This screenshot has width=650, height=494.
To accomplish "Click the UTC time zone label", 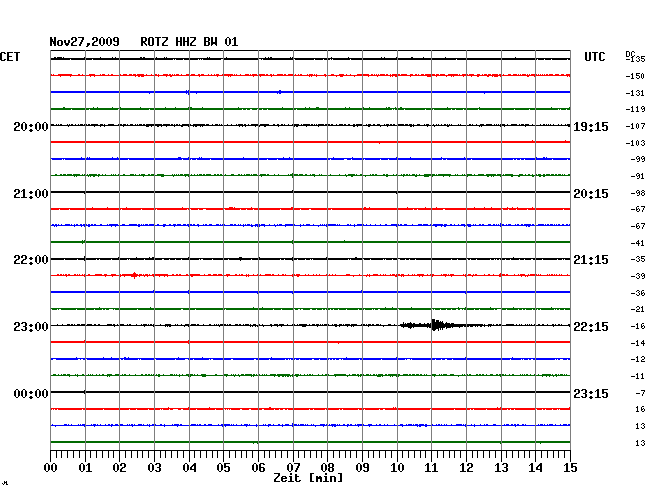I will 595,57.
